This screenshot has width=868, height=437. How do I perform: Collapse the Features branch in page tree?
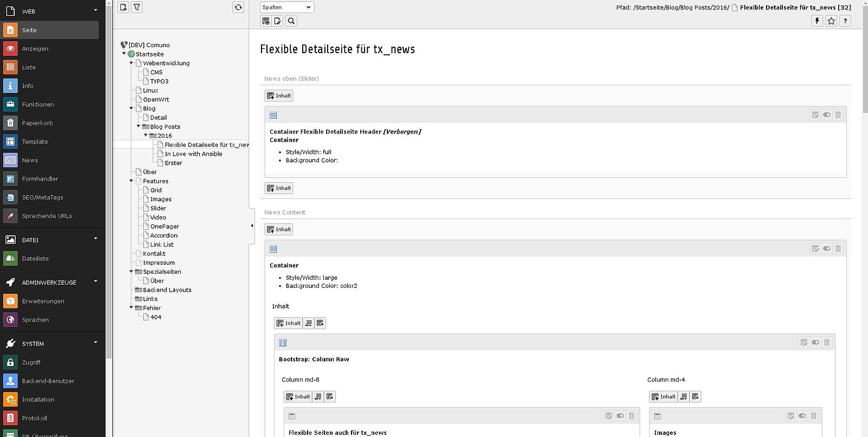[131, 181]
